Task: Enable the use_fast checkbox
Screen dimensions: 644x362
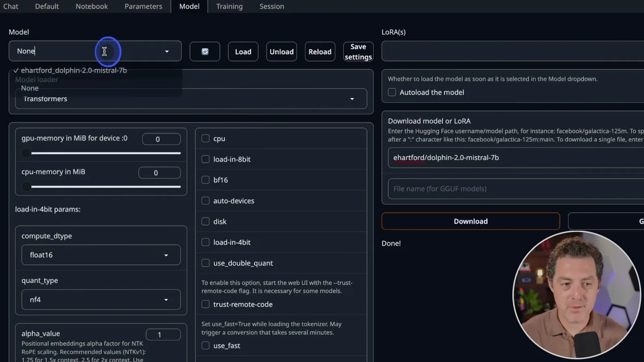Action: (205, 346)
